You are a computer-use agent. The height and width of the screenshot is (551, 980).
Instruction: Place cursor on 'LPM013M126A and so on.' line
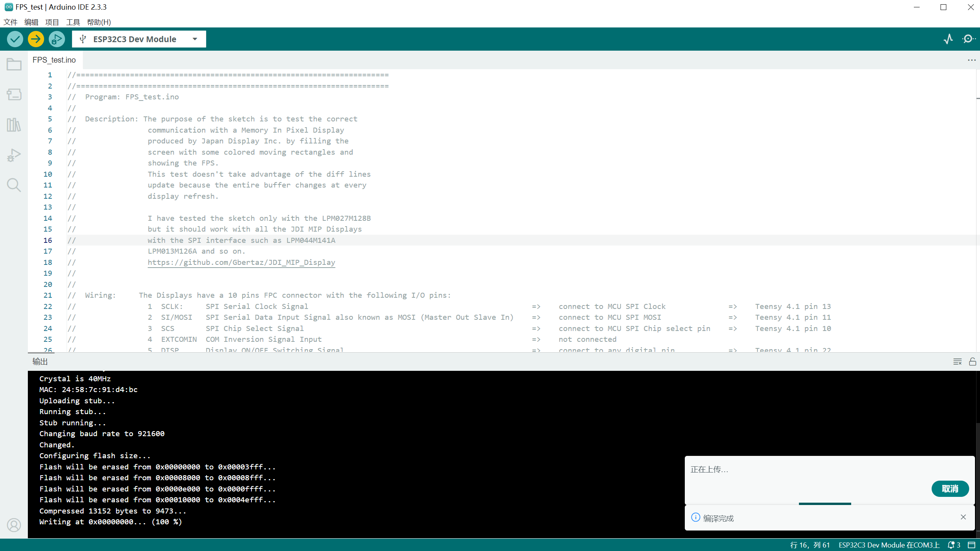pos(196,251)
